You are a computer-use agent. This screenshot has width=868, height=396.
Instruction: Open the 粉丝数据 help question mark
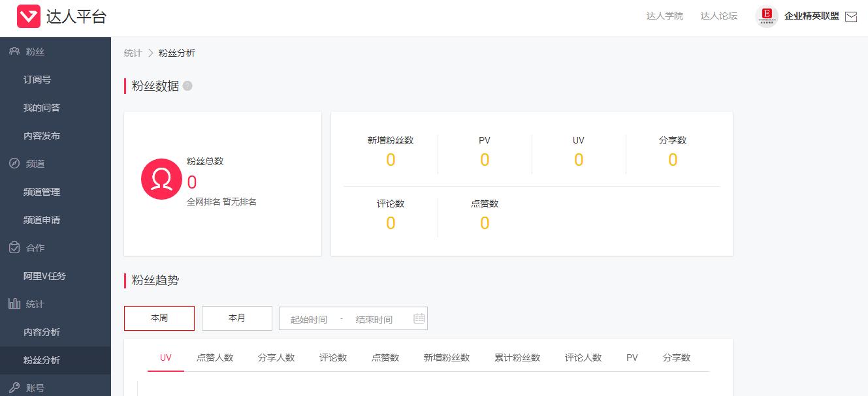(187, 85)
